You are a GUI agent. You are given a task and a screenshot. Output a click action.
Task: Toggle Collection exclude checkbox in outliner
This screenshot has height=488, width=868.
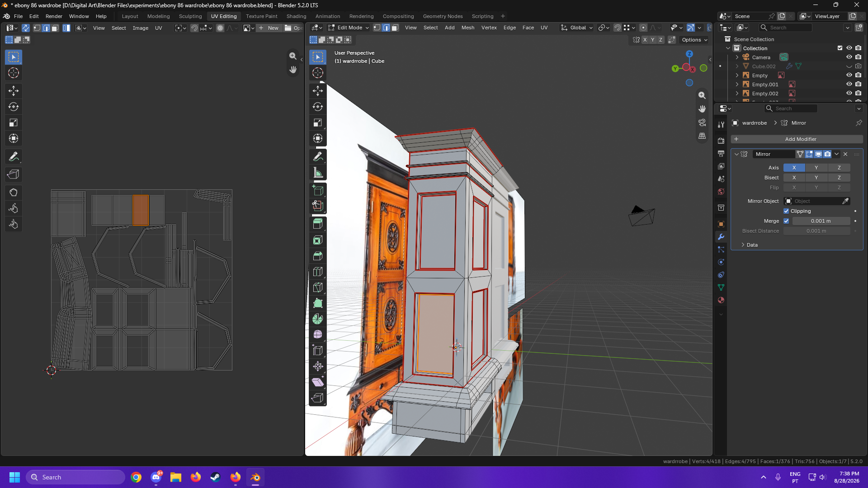point(840,48)
